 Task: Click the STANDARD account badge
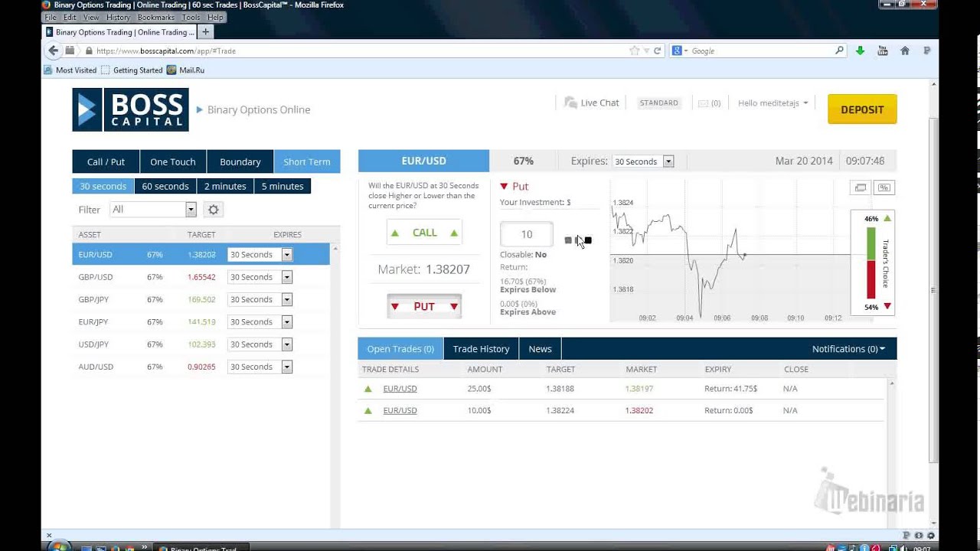pos(658,103)
